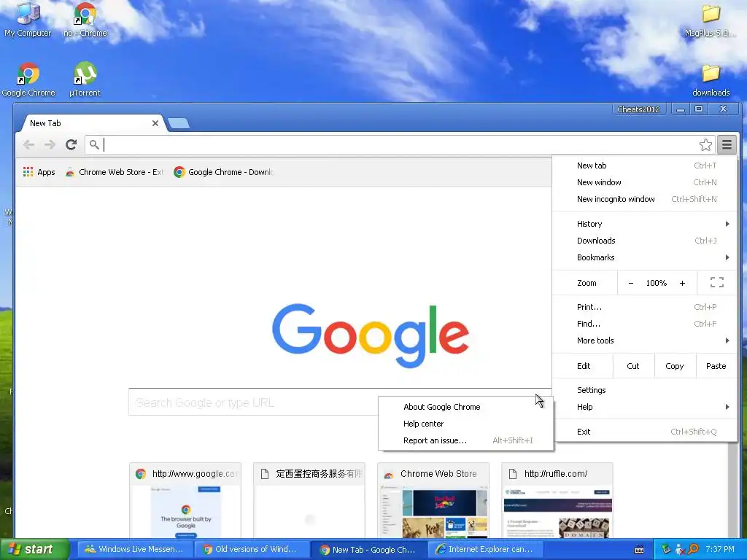Close the New Tab tab
The width and height of the screenshot is (747, 560).
pyautogui.click(x=155, y=123)
